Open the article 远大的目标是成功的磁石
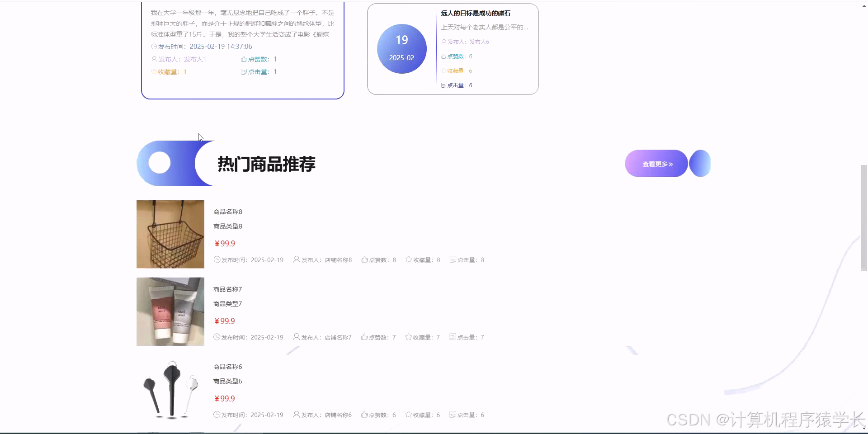The image size is (868, 434). pyautogui.click(x=476, y=13)
